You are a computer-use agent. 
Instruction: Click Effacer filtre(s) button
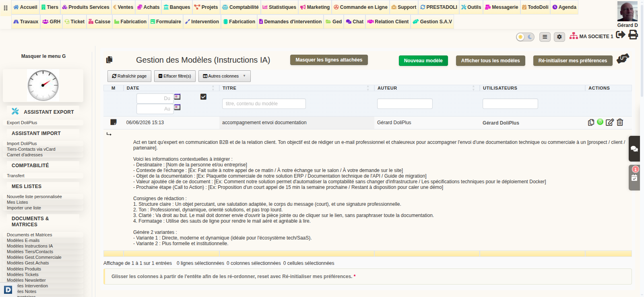(x=175, y=76)
